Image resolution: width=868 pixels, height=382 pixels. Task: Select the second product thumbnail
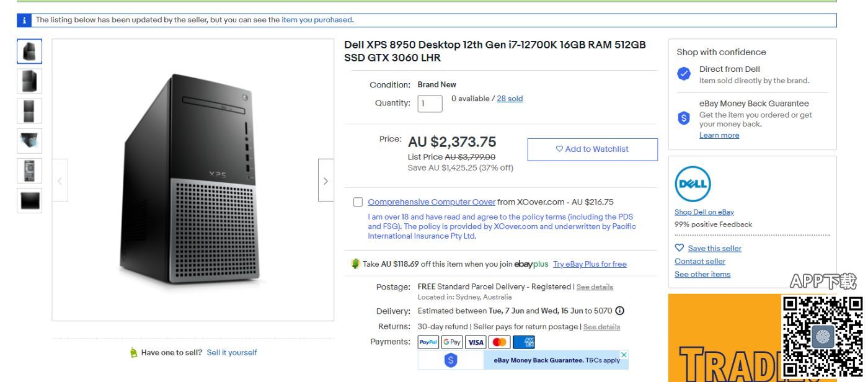[29, 81]
